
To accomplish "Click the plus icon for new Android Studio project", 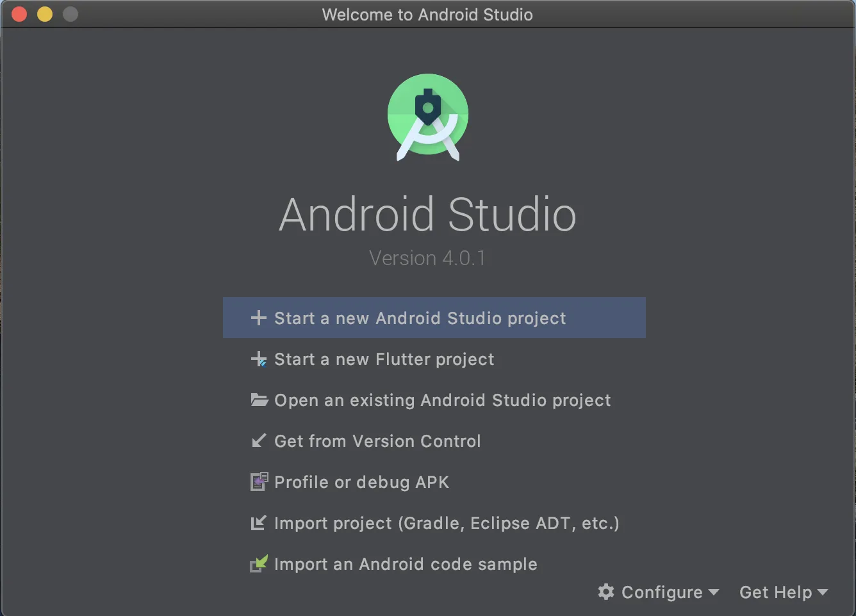I will (258, 318).
